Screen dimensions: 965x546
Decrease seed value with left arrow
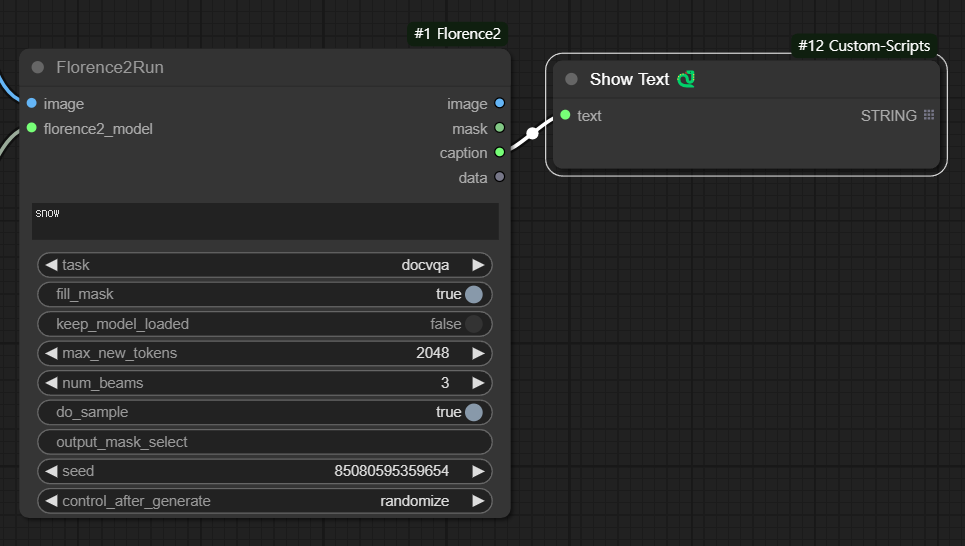51,472
